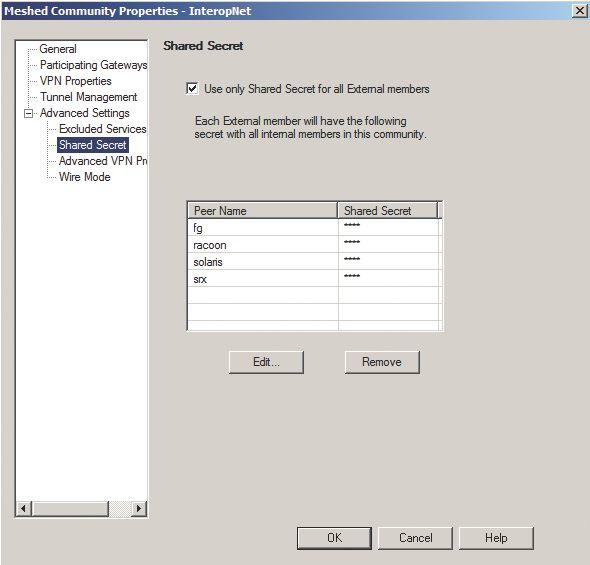590x565 pixels.
Task: Open Tunnel Management settings
Action: (88, 97)
